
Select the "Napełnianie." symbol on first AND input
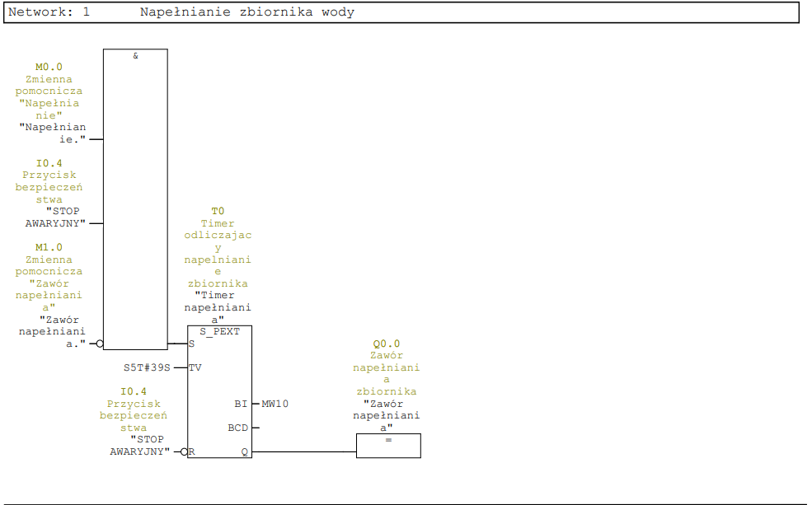point(52,133)
